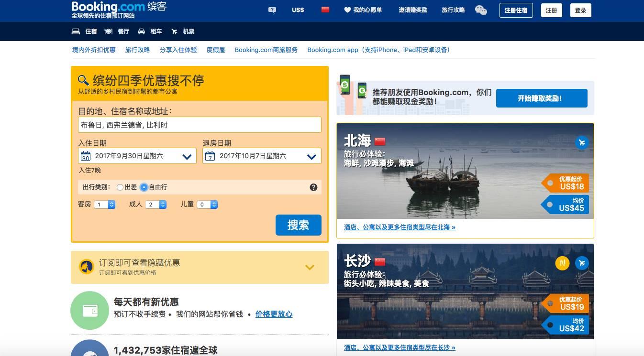This screenshot has width=644, height=356.
Task: Open 分享入住体验 link
Action: pos(178,50)
